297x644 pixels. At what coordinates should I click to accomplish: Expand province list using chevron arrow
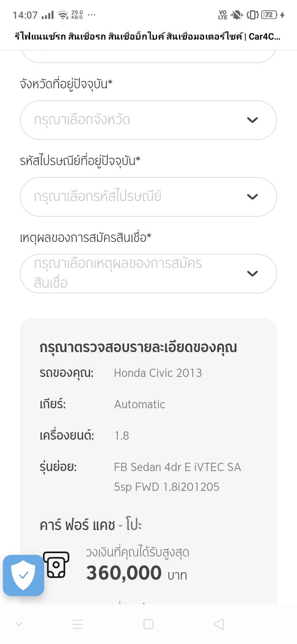[252, 120]
